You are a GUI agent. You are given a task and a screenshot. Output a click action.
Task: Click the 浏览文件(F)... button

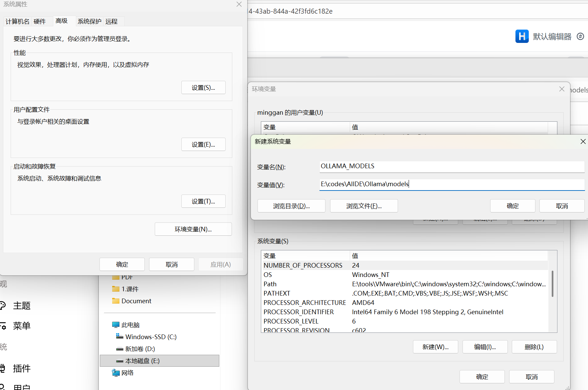(364, 206)
